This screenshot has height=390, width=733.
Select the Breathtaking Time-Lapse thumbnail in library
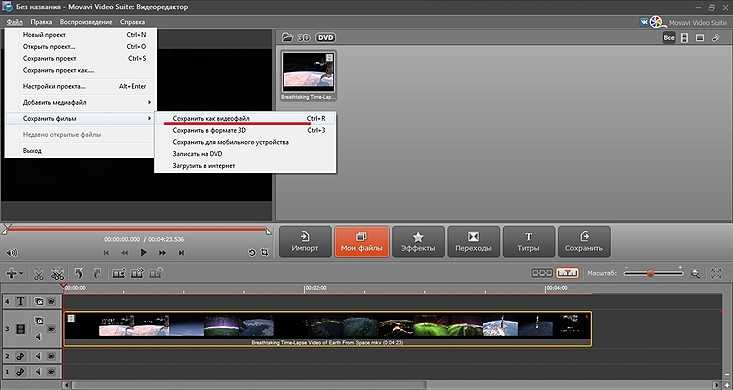coord(309,75)
